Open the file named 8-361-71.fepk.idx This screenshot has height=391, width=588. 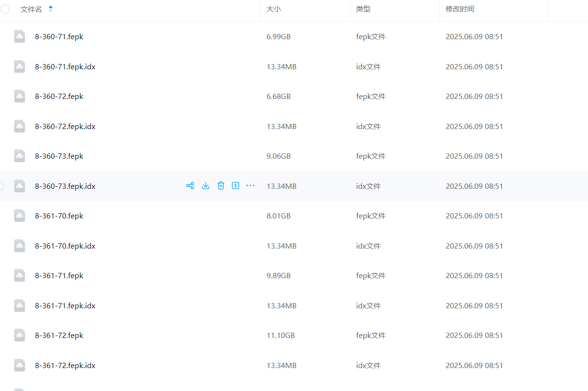point(65,305)
